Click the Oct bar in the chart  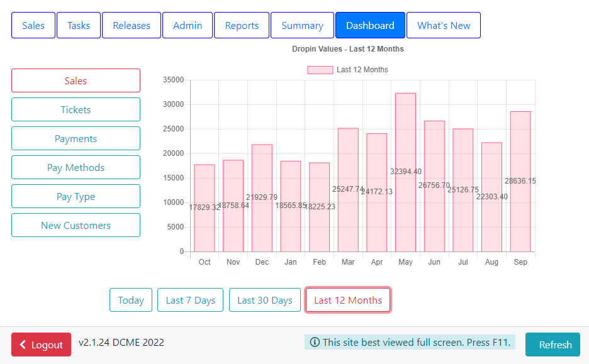[205, 208]
